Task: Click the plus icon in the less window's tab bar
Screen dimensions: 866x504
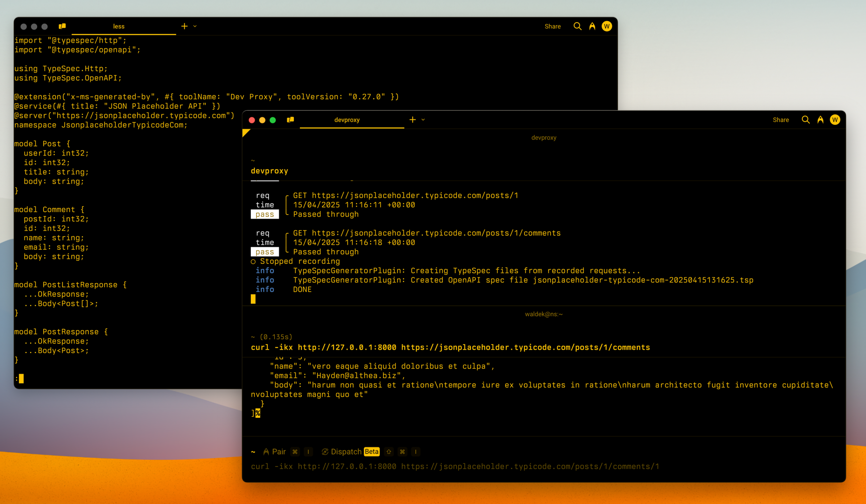Action: (x=184, y=26)
